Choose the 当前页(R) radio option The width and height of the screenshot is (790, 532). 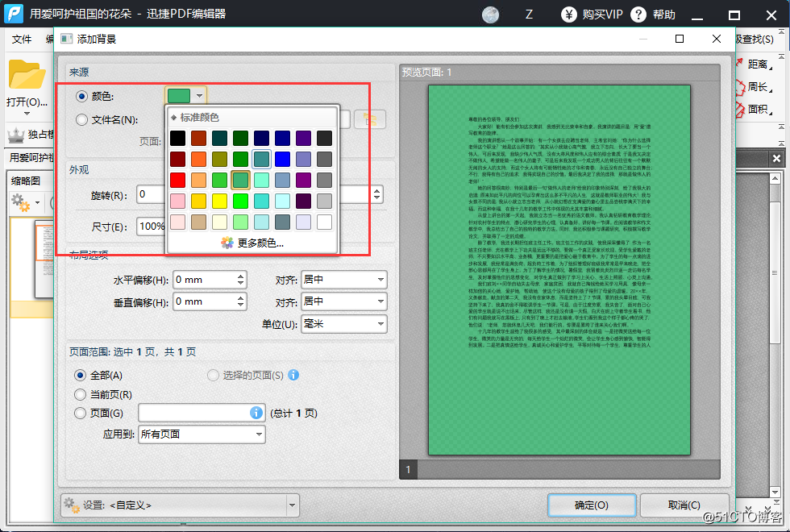click(x=80, y=394)
